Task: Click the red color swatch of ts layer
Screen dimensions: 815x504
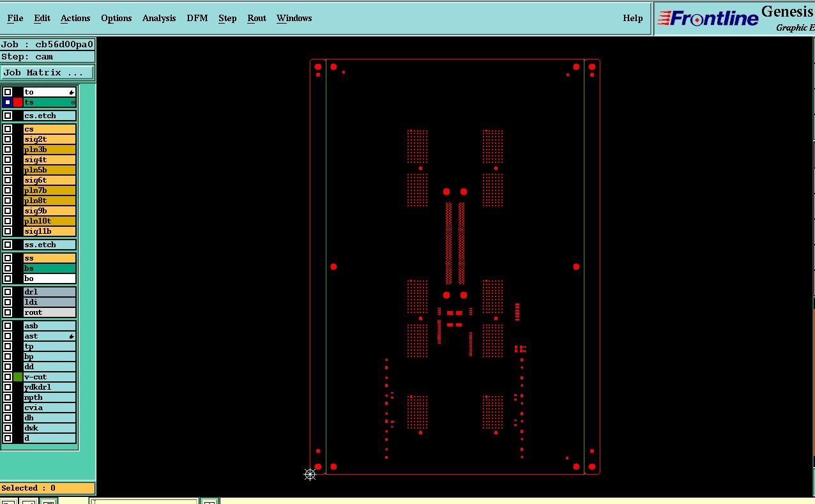Action: click(18, 102)
